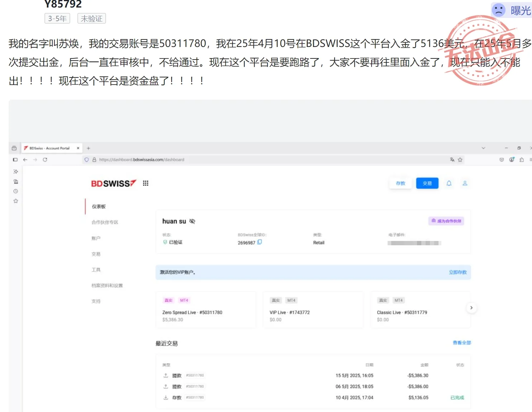Image resolution: width=532 pixels, height=412 pixels.
Task: Toggle balance visibility beside huan su
Action: point(192,221)
